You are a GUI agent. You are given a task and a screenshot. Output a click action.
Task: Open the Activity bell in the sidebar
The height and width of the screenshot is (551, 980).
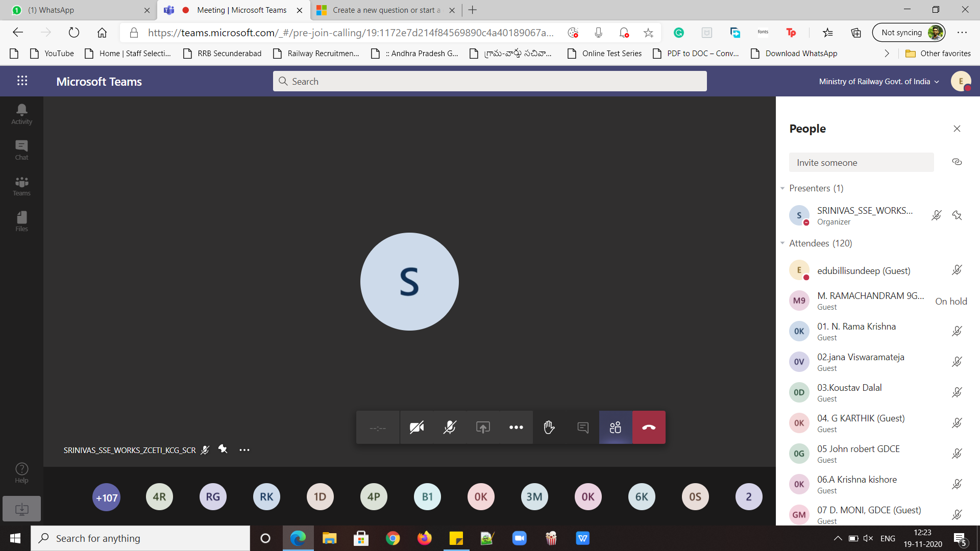click(21, 114)
